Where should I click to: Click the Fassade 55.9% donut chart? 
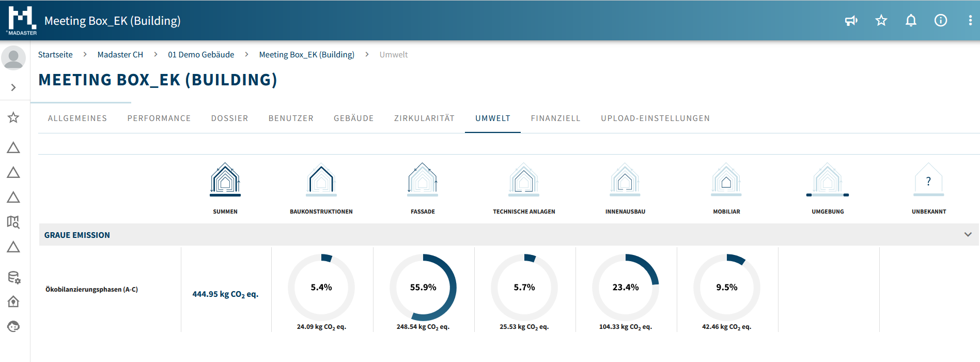(x=423, y=288)
